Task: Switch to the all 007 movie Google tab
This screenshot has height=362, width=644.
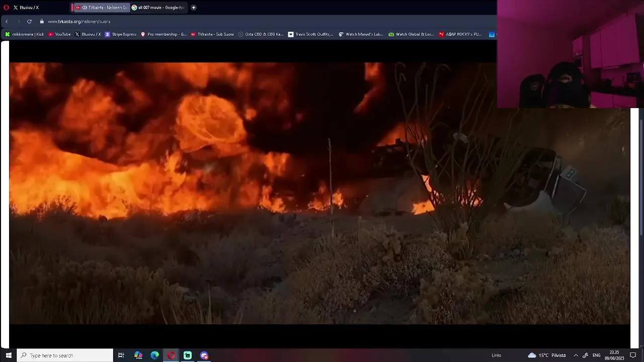Action: pyautogui.click(x=159, y=8)
